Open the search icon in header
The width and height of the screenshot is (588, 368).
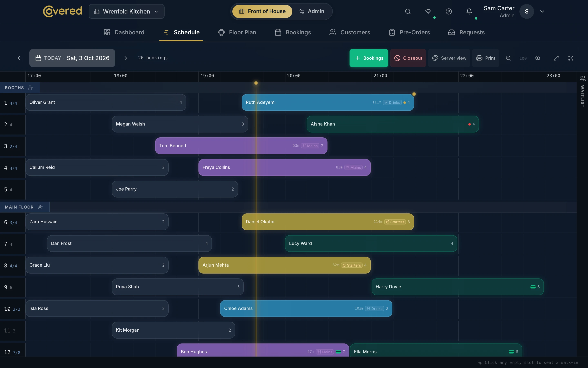[408, 11]
